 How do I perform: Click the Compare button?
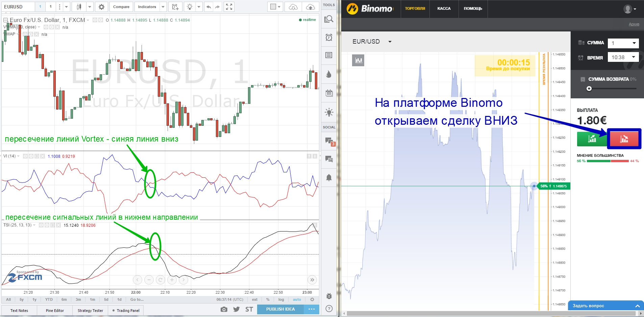(x=121, y=7)
